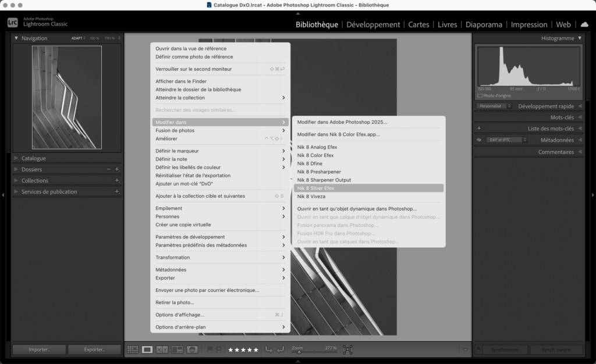Open the XY Compare view icon
The image size is (596, 364).
point(162,349)
